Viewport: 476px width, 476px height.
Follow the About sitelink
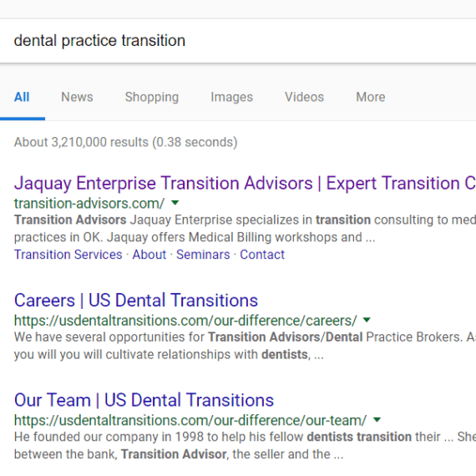pos(149,255)
